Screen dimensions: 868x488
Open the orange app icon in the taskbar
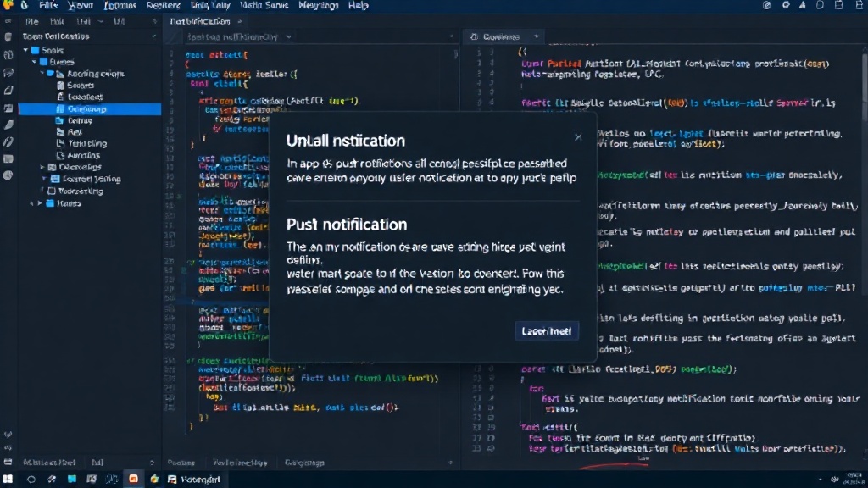133,480
